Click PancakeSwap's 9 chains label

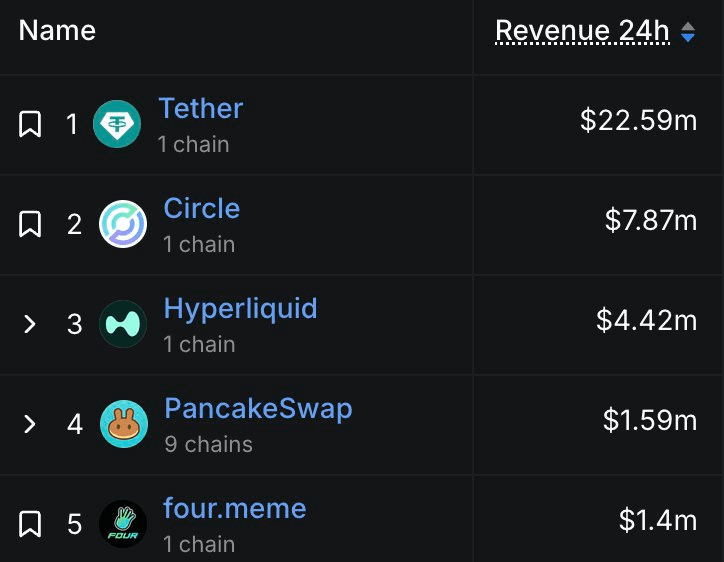208,443
